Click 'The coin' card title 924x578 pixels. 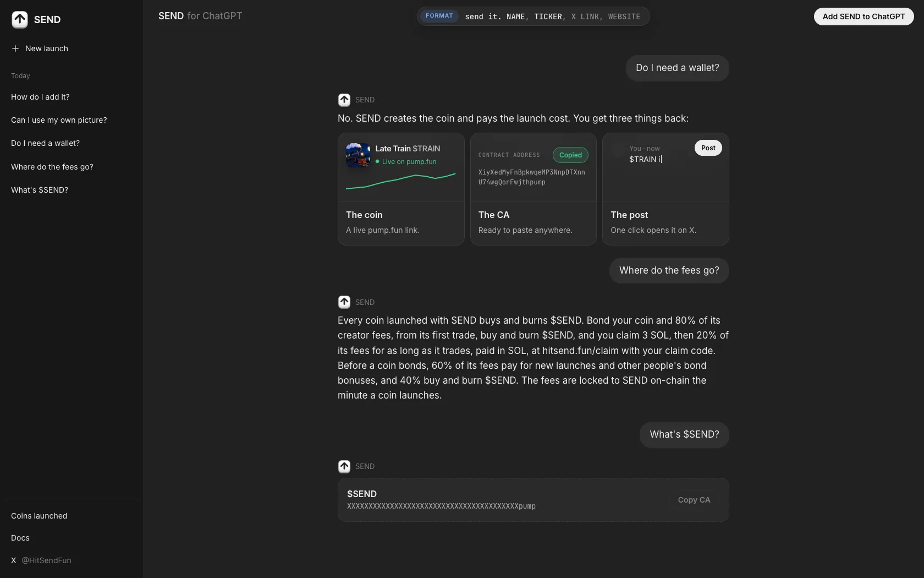pos(364,215)
